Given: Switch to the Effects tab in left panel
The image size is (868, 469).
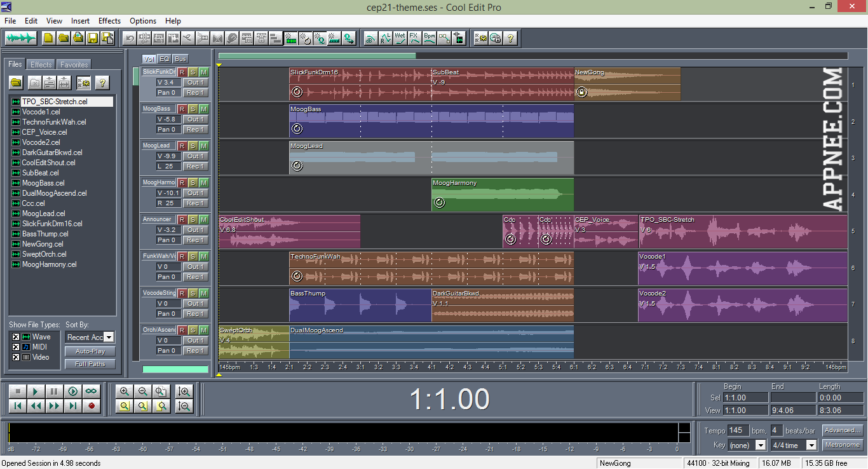Looking at the screenshot, I should (41, 65).
